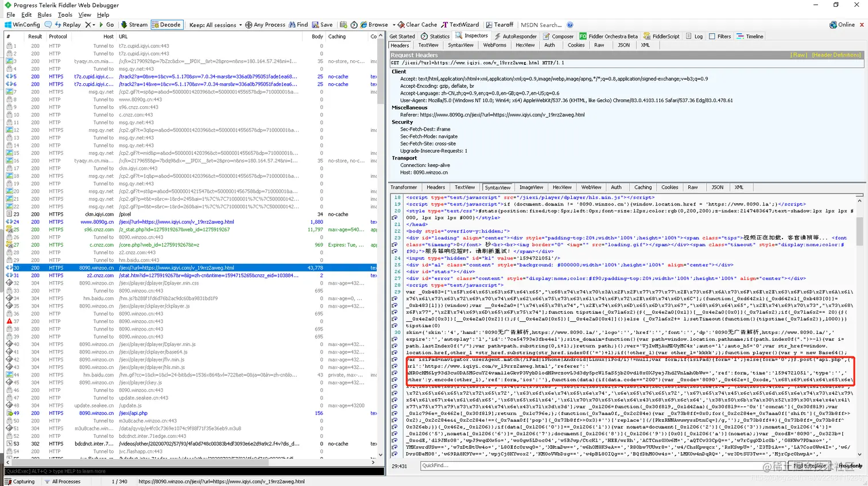Toggle the Filters checkbox tab
Image resolution: width=868 pixels, height=486 pixels.
[x=720, y=36]
